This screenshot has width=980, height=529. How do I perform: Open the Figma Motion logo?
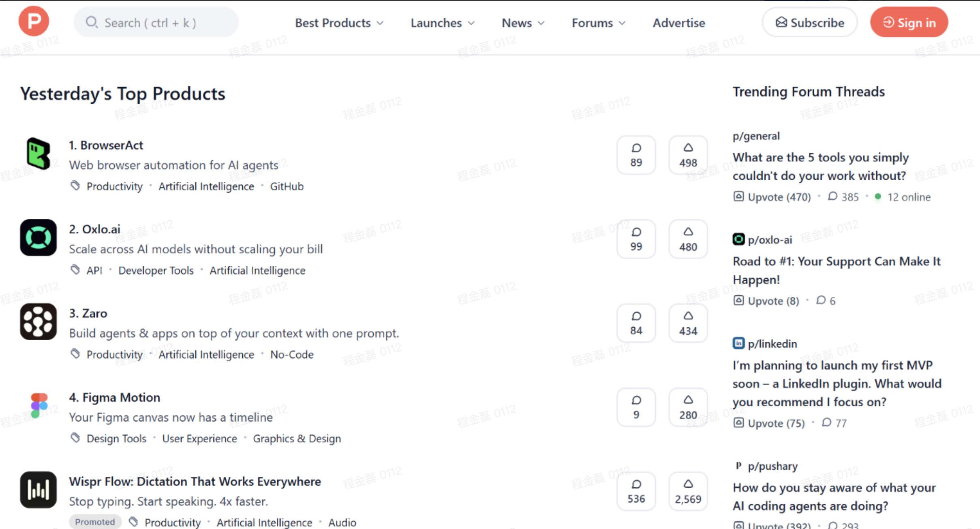coord(39,405)
